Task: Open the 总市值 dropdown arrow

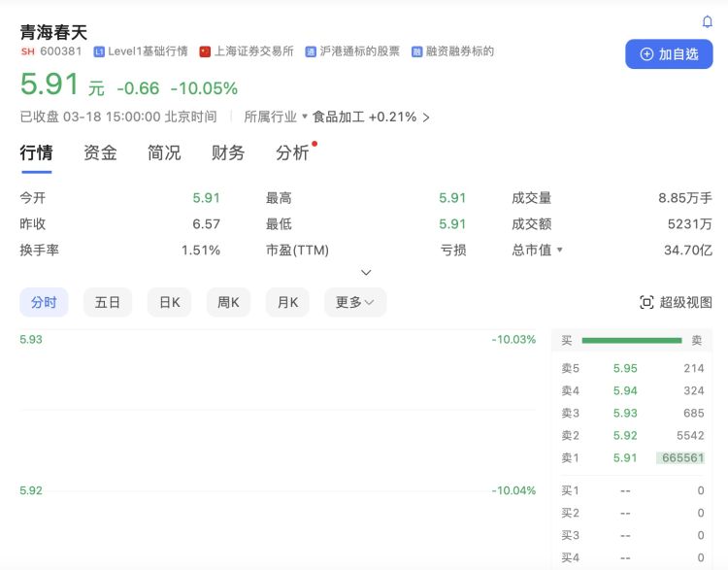Action: 559,250
